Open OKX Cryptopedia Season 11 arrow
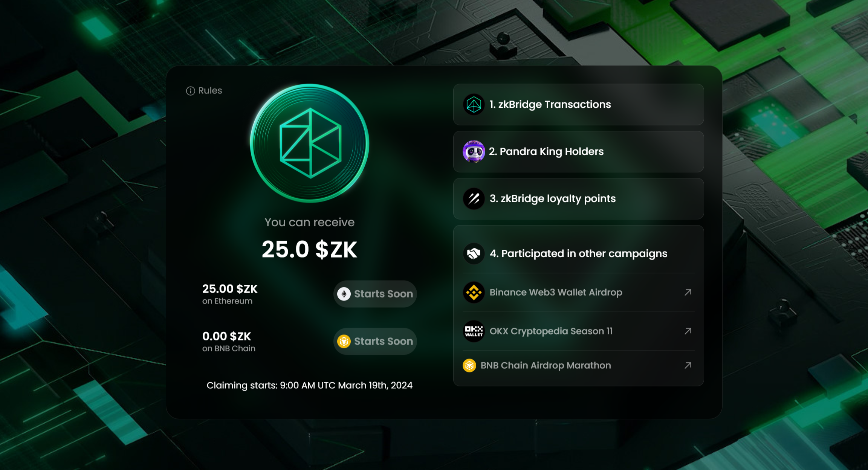Viewport: 868px width, 470px height. 688,331
